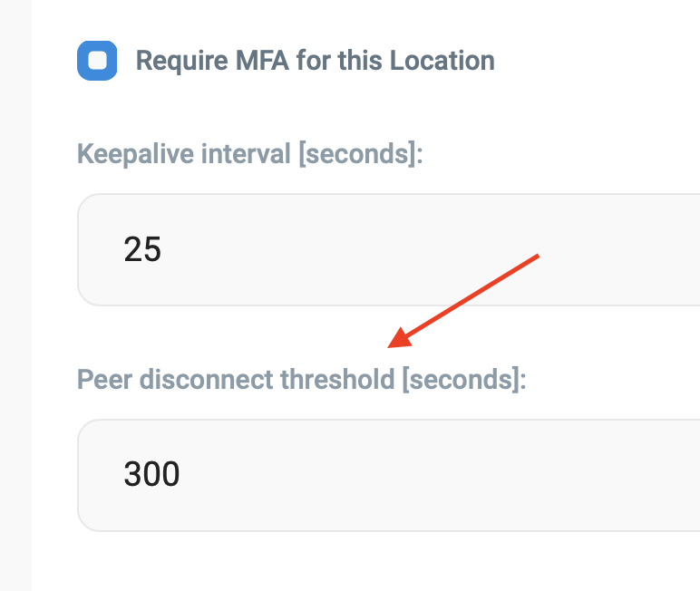Toggle the Require MFA checkbox
The height and width of the screenshot is (591, 700).
pos(97,61)
